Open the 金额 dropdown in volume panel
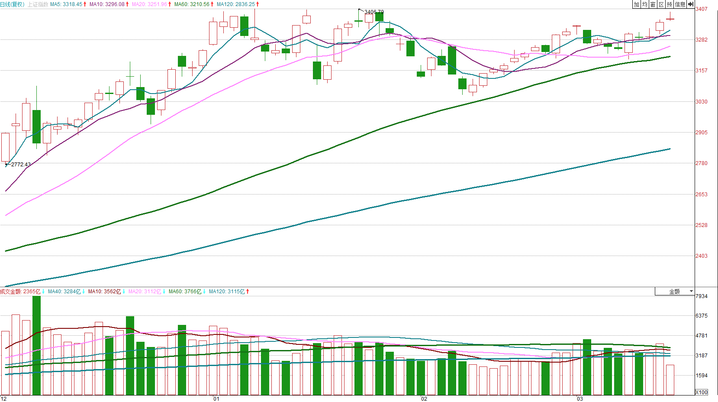This screenshot has width=718, height=402. click(x=674, y=292)
